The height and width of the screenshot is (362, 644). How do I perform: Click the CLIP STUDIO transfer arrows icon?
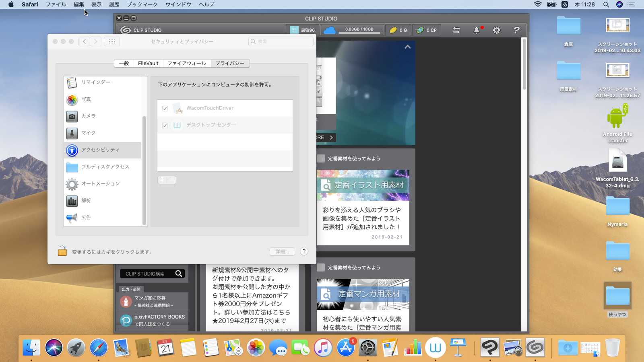click(x=456, y=30)
